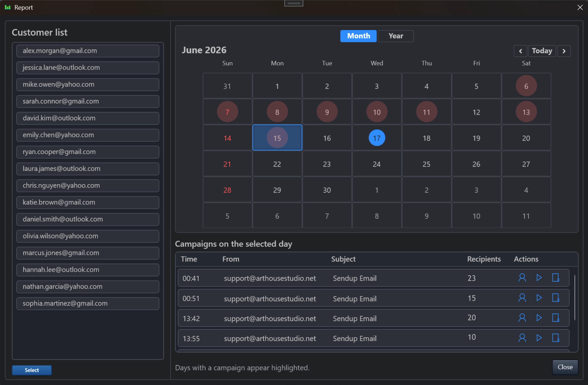The width and height of the screenshot is (588, 385).
Task: Select hannah.lee@outlook.com customer entry
Action: pyautogui.click(x=88, y=270)
